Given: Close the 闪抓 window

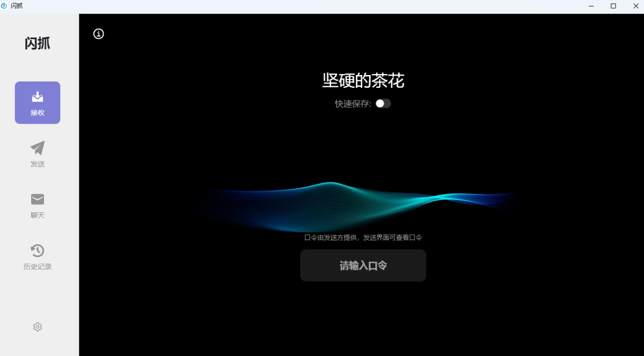Looking at the screenshot, I should pyautogui.click(x=635, y=6).
